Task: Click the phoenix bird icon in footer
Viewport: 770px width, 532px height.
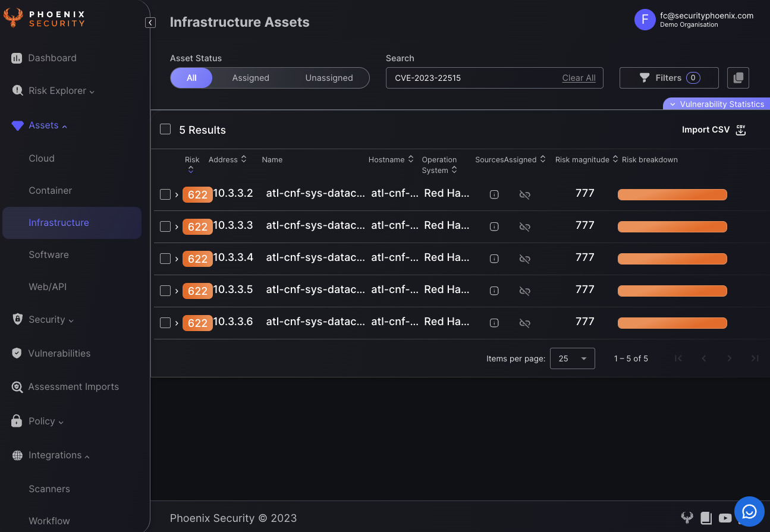Action: tap(687, 518)
